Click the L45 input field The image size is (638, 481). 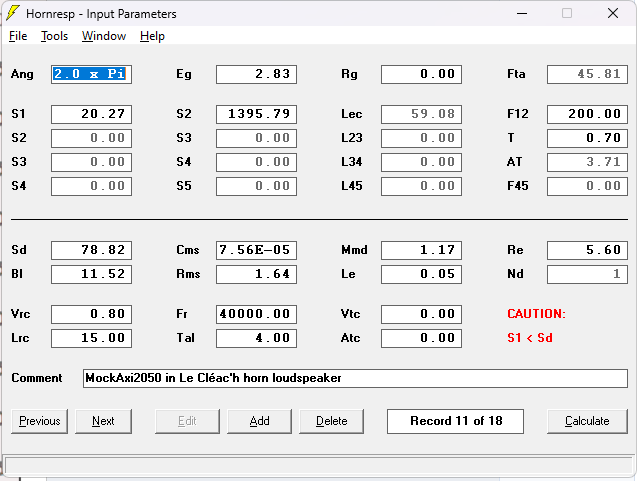[421, 186]
